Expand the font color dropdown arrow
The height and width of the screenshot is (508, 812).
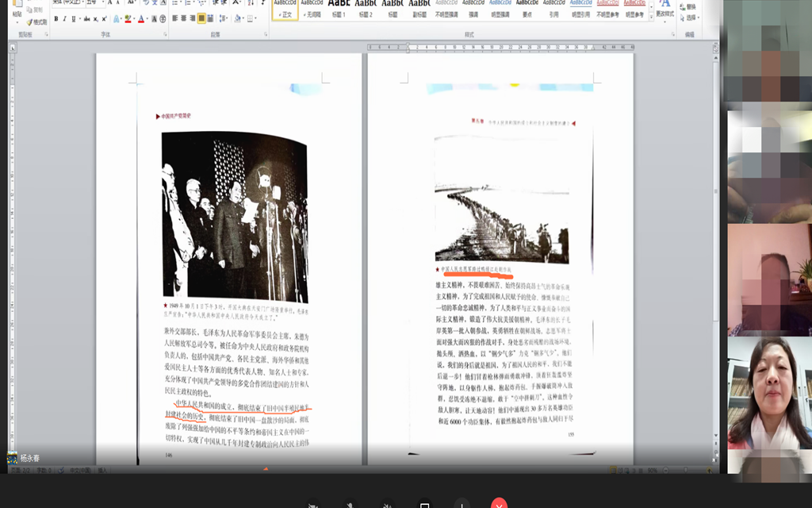pyautogui.click(x=149, y=18)
